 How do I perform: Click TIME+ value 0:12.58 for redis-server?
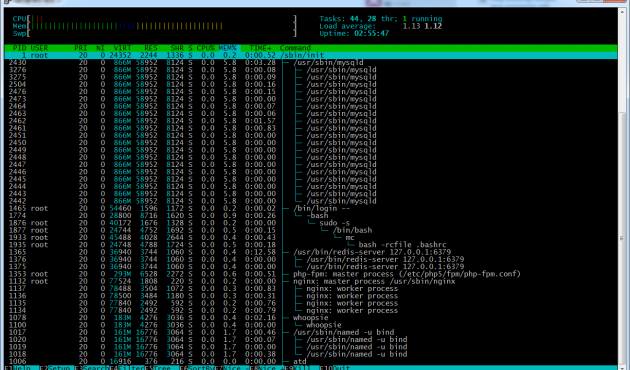[260, 252]
